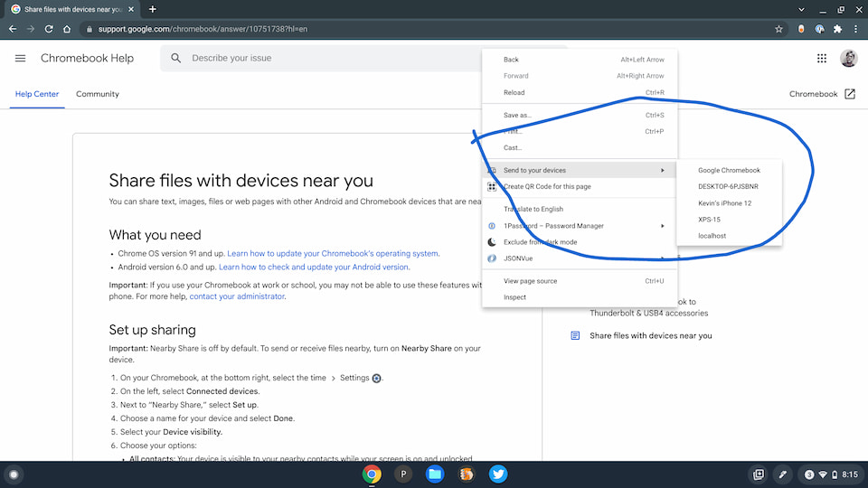
Task: Choose Back in the context menu
Action: point(580,60)
